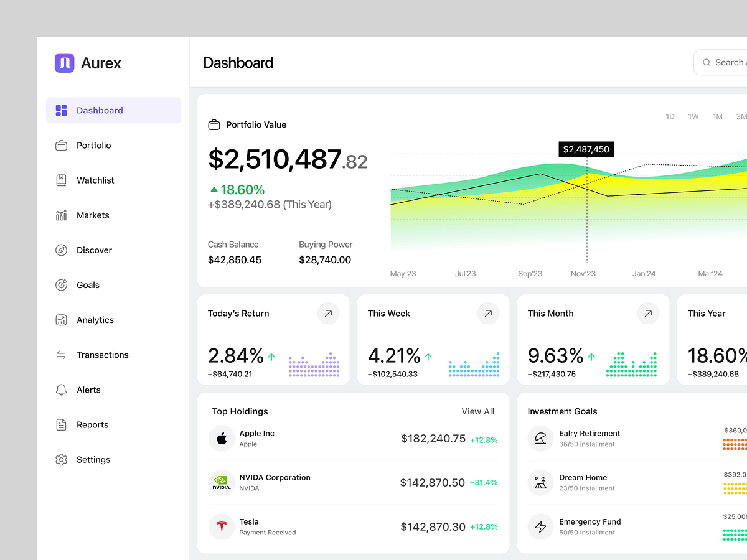Click the Dashboard grid icon in sidebar

tap(61, 111)
